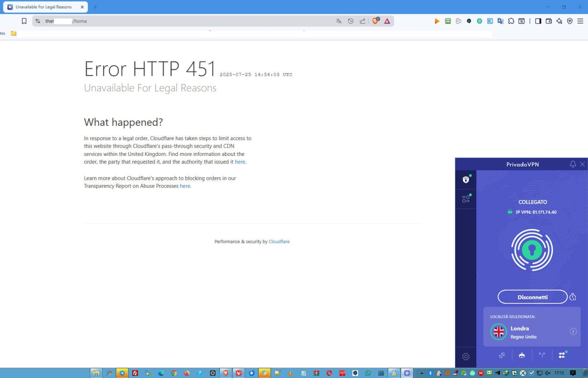Open Transparency Report 'here' link
This screenshot has height=378, width=588.
(x=185, y=186)
